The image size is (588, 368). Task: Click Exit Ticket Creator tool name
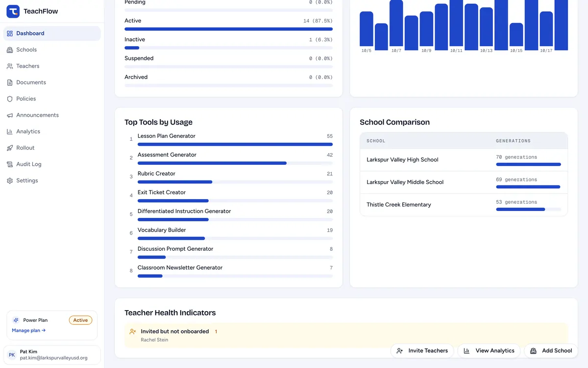tap(162, 192)
